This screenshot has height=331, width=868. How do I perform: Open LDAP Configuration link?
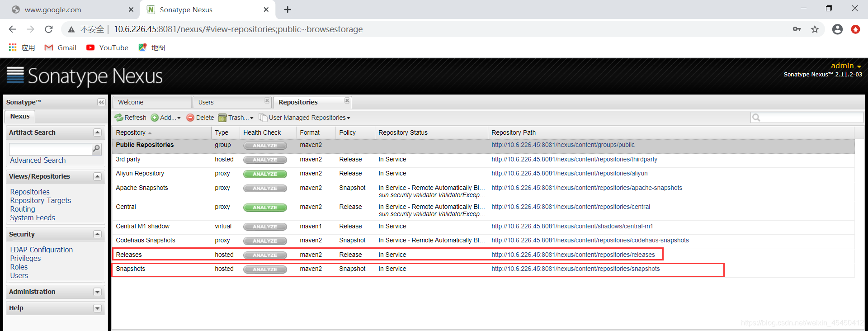42,250
